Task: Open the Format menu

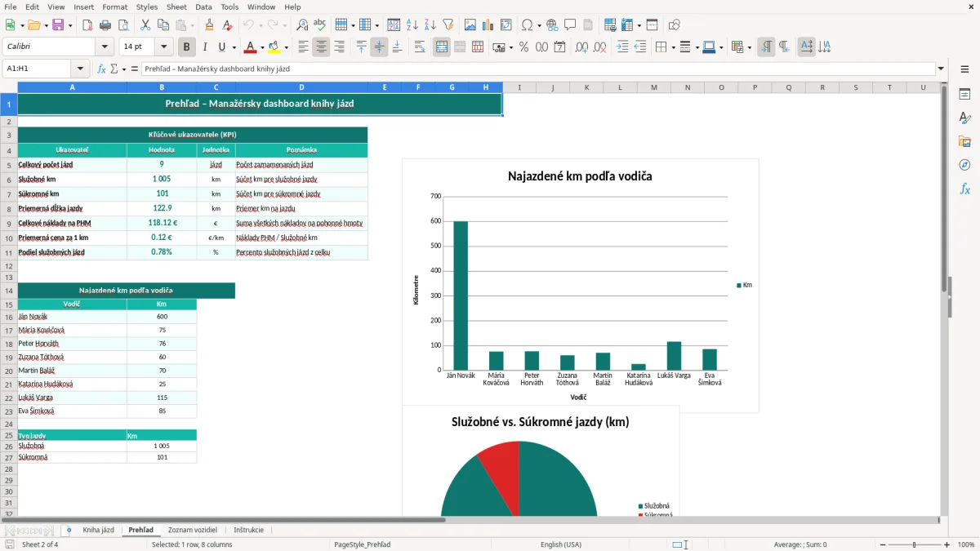Action: pyautogui.click(x=115, y=7)
